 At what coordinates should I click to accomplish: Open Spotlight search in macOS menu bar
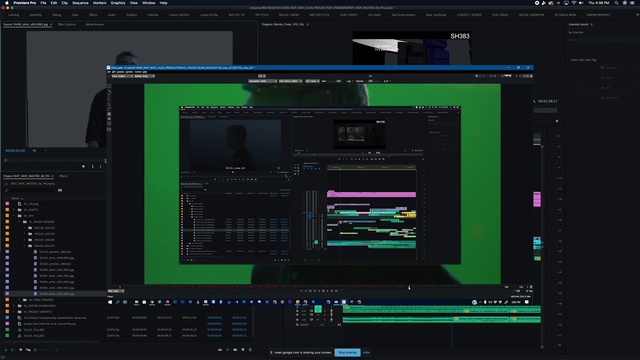pos(616,3)
